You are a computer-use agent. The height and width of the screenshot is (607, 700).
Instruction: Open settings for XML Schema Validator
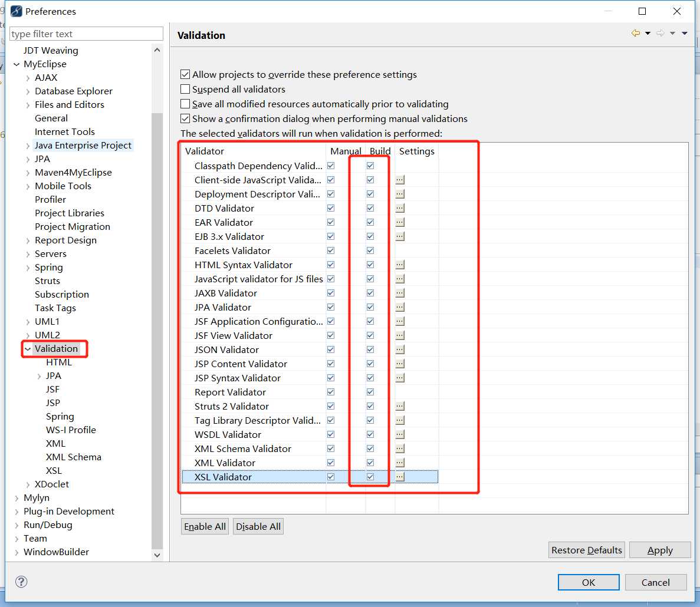(400, 448)
